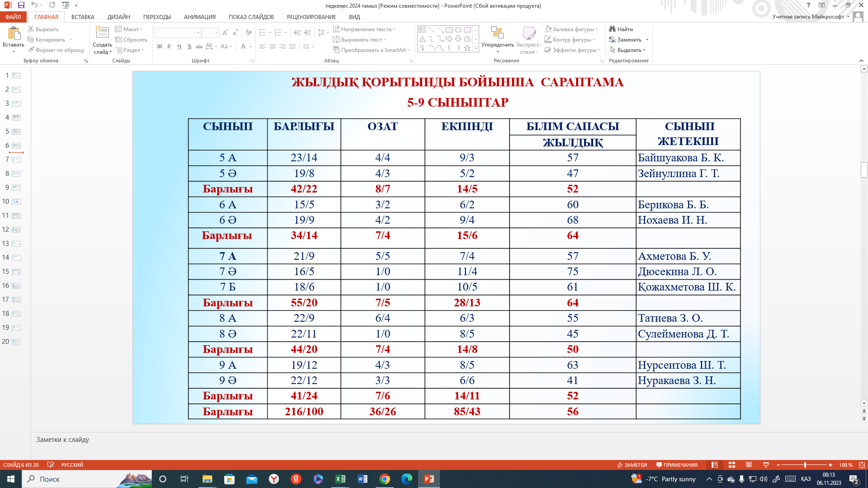Open Text Direction (Направление текста) dropdown

364,29
